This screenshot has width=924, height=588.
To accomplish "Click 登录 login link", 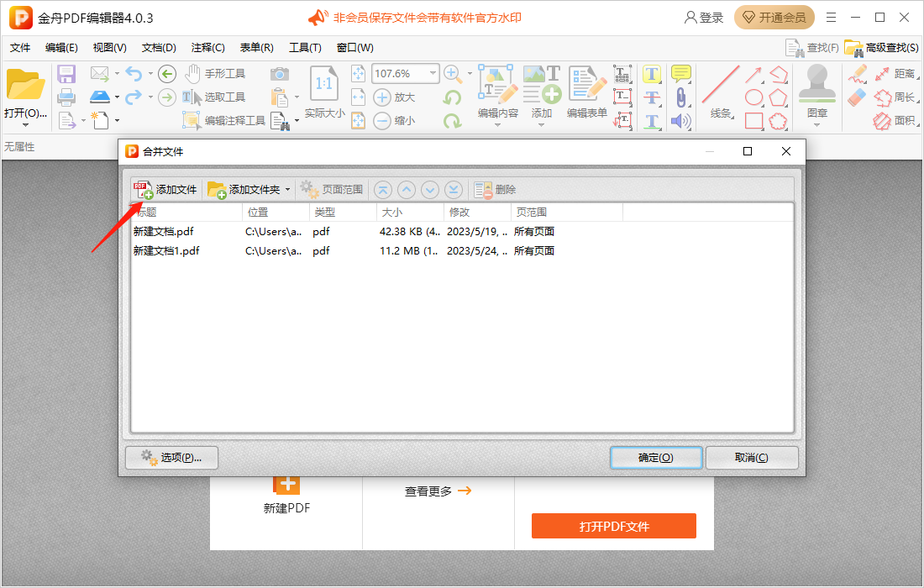I will (704, 18).
